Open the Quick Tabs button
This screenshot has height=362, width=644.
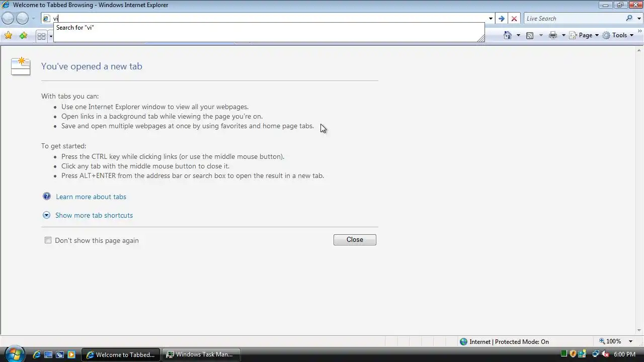click(41, 36)
